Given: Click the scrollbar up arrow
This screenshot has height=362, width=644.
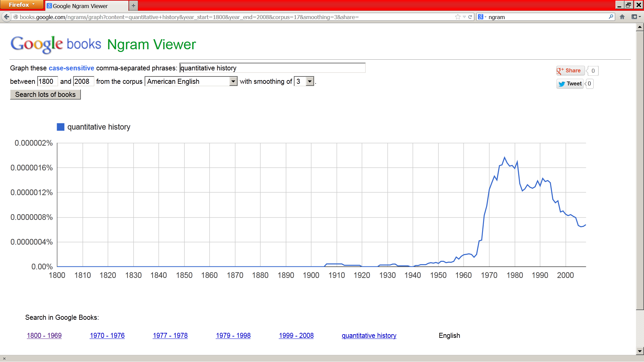Looking at the screenshot, I should 640,27.
